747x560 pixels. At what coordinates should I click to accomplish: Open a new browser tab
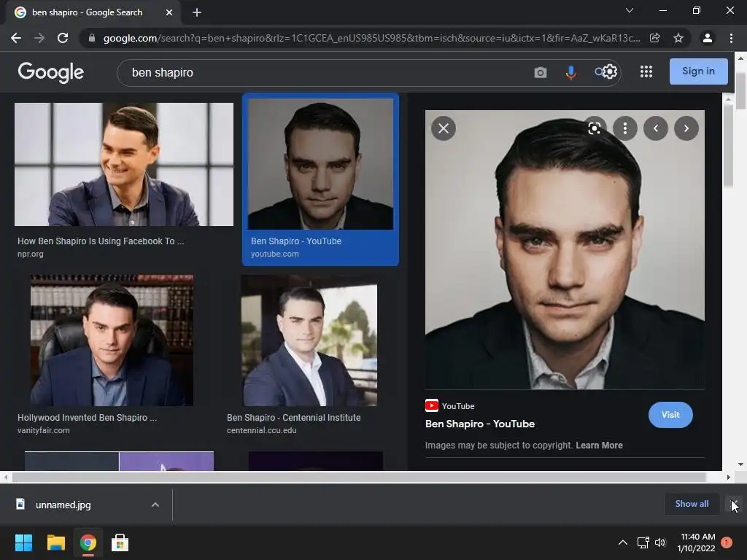coord(197,12)
